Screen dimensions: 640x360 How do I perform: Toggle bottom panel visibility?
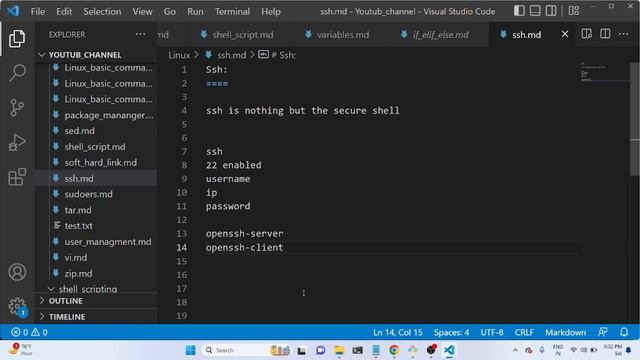[535, 11]
